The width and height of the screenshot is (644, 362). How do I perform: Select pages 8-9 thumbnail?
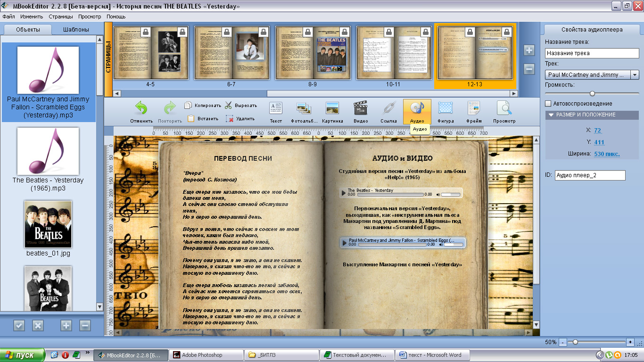tap(313, 53)
